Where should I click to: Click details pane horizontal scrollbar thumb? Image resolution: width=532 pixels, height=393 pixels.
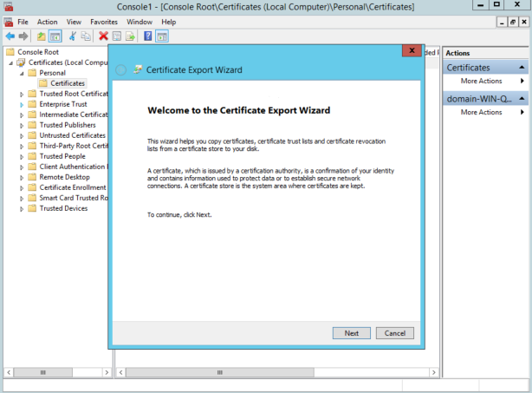click(220, 372)
